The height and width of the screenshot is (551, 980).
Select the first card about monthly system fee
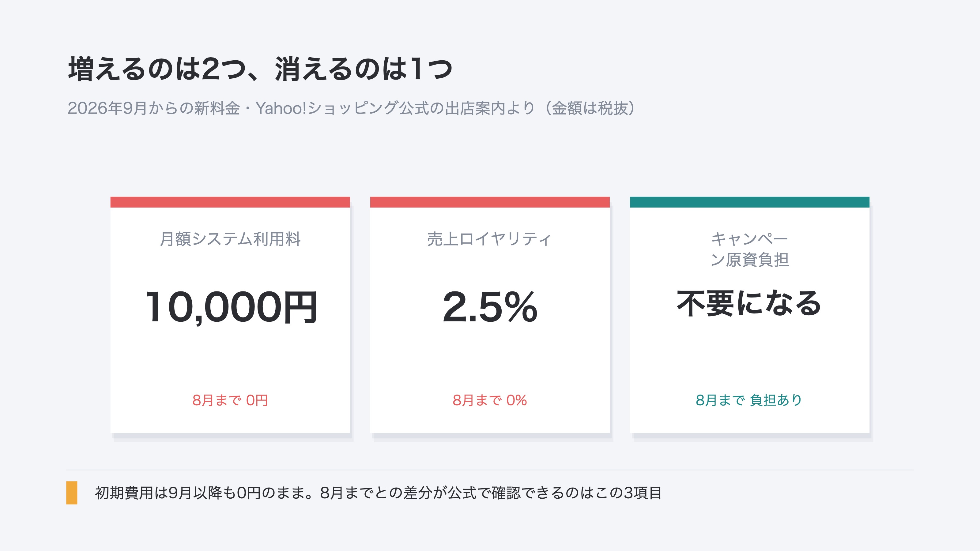click(x=230, y=315)
